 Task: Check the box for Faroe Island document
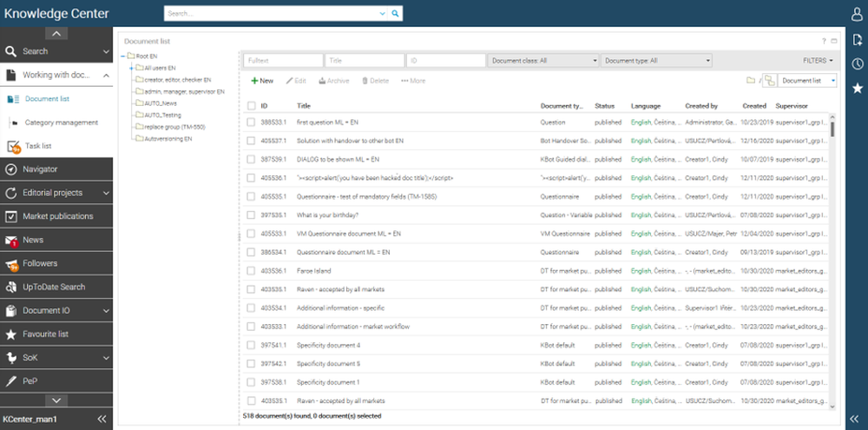[x=252, y=271]
